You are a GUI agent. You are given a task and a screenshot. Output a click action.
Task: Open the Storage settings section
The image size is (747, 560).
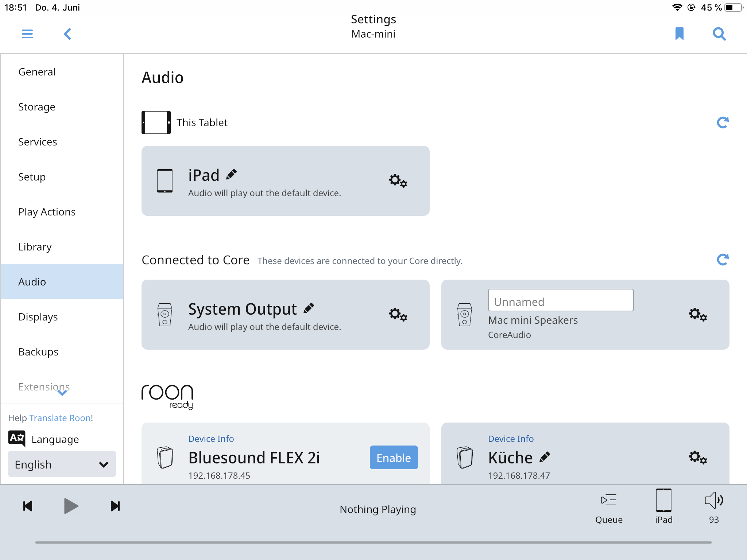click(x=62, y=107)
